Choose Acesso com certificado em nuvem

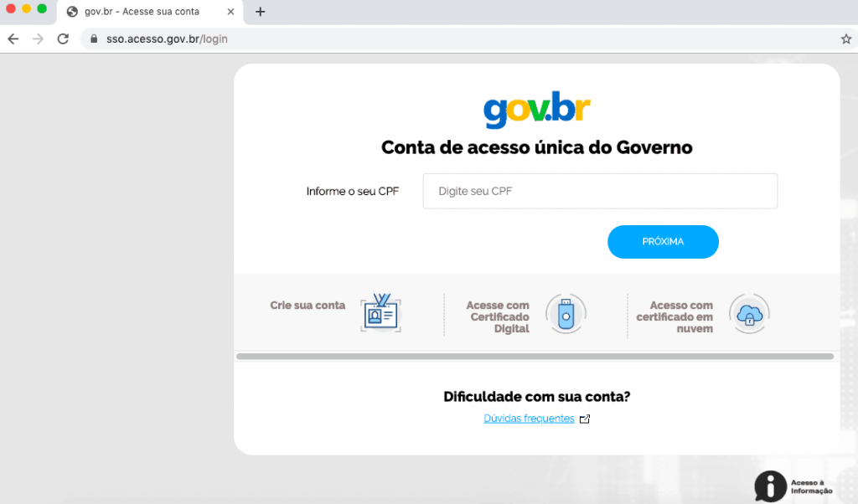675,316
